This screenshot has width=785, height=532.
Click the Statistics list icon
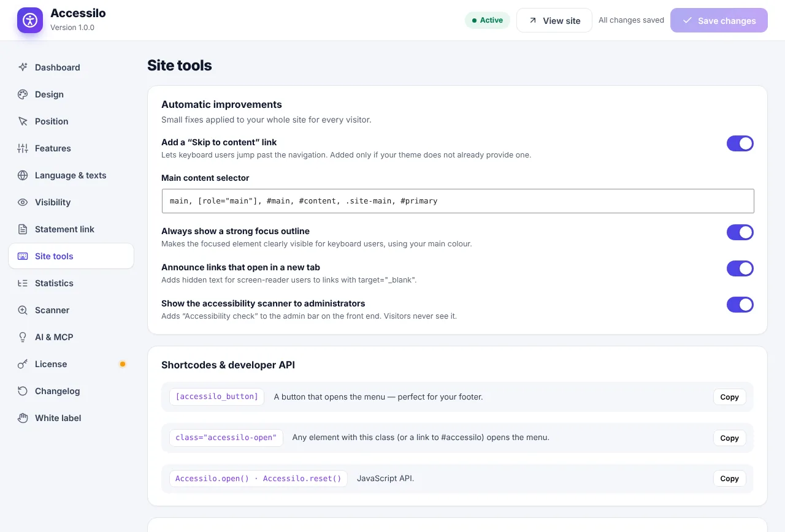click(x=23, y=283)
